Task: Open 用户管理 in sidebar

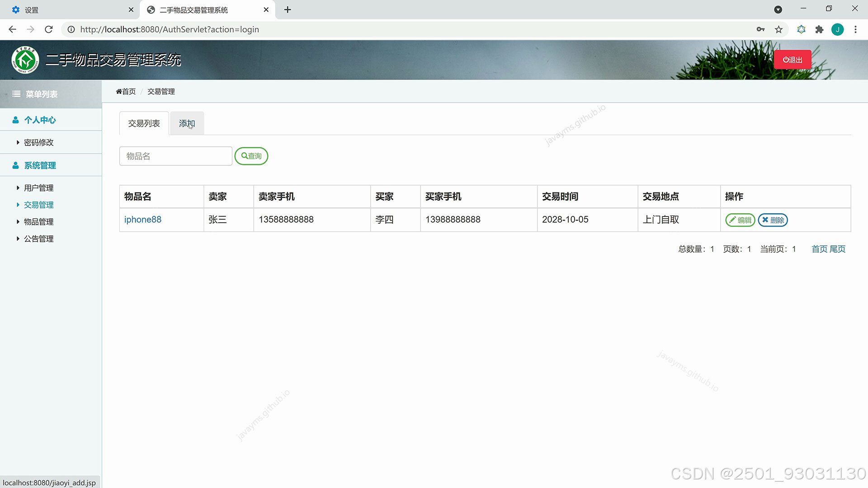Action: [x=39, y=188]
